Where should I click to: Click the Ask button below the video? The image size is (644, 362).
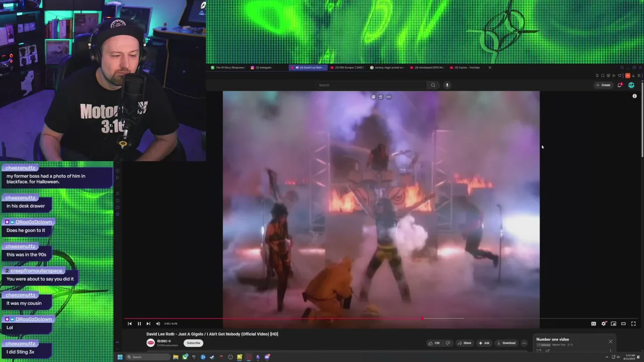(x=484, y=343)
